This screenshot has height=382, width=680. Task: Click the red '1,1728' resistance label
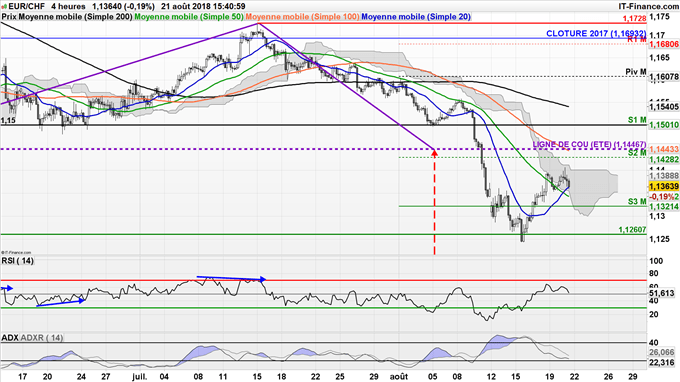(634, 19)
